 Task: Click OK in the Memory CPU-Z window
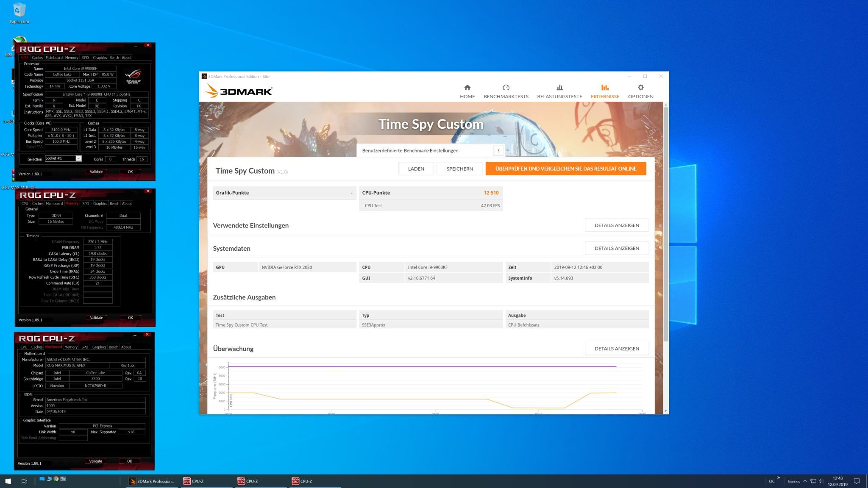pyautogui.click(x=130, y=318)
